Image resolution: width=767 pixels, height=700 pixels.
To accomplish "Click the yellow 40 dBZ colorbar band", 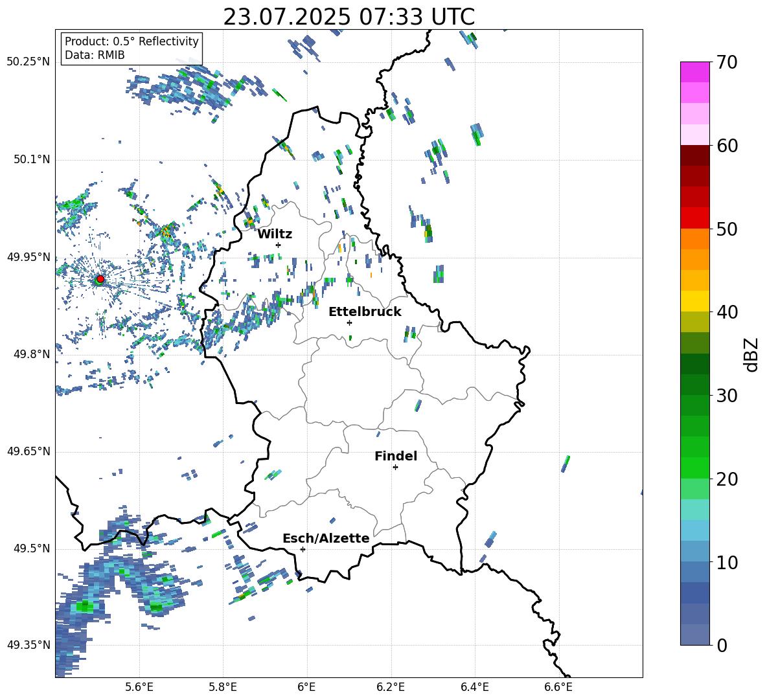I will (x=695, y=301).
